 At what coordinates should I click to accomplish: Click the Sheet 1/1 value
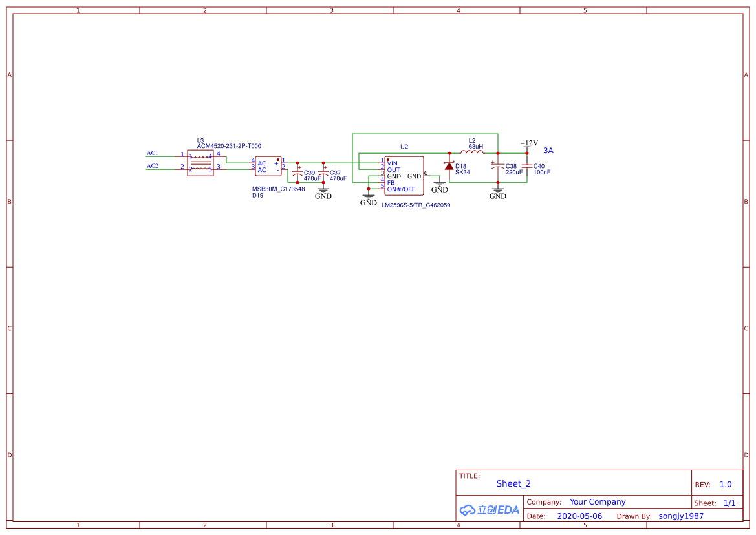[729, 503]
